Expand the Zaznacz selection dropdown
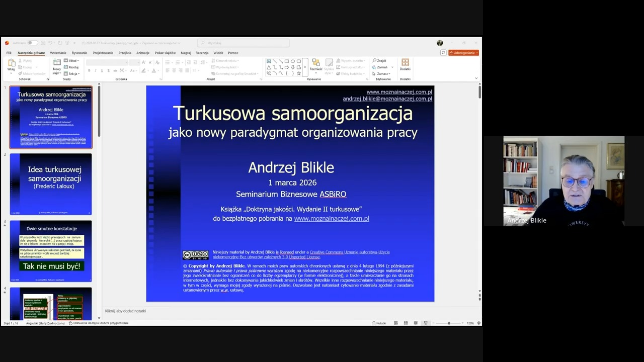The width and height of the screenshot is (644, 362). pos(383,73)
